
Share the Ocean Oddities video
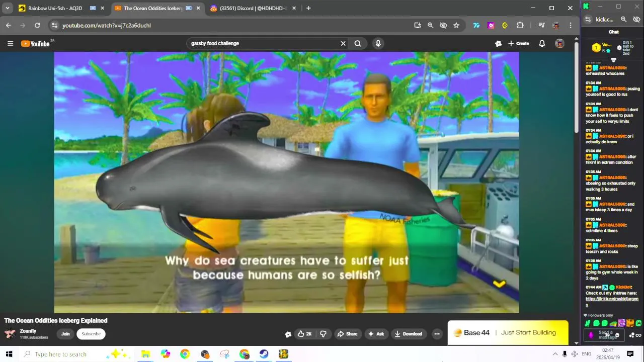point(347,334)
